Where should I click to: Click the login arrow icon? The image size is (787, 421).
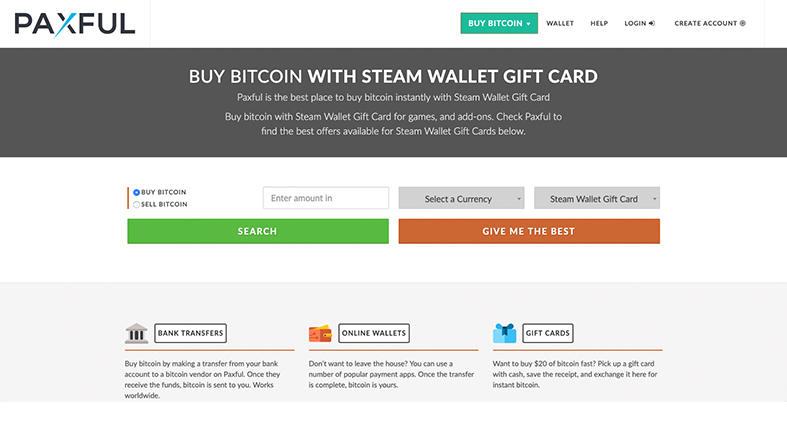(x=652, y=23)
